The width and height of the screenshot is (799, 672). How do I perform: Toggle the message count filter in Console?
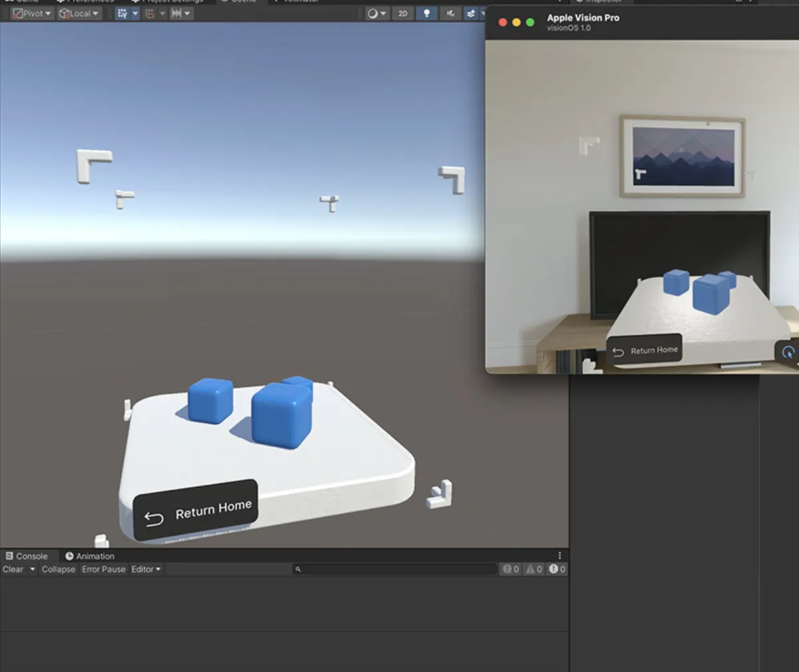pyautogui.click(x=509, y=569)
